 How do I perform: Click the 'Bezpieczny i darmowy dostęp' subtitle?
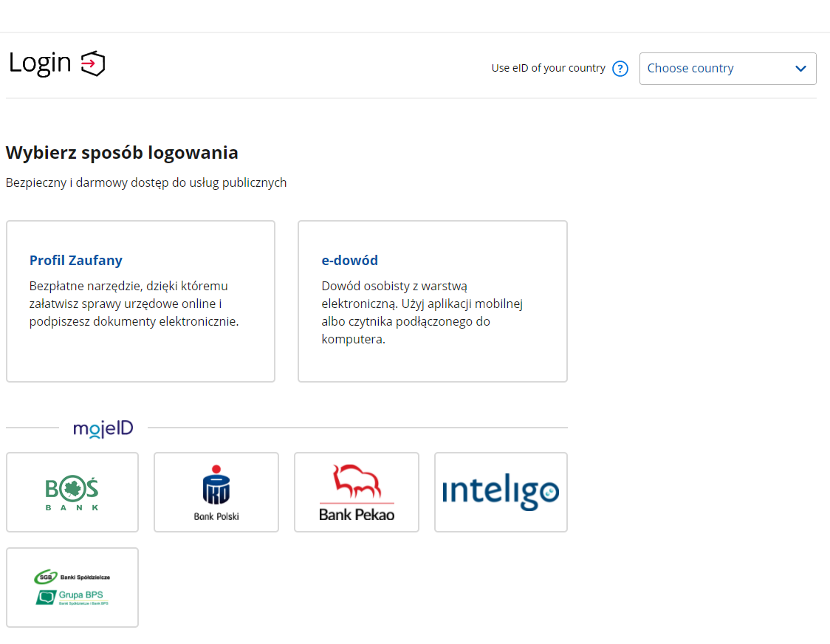146,182
